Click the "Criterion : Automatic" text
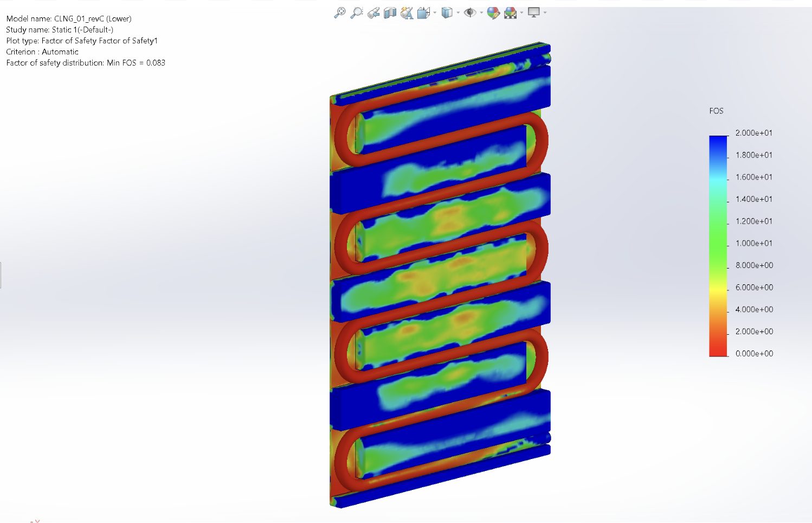This screenshot has height=523, width=812. click(x=42, y=52)
